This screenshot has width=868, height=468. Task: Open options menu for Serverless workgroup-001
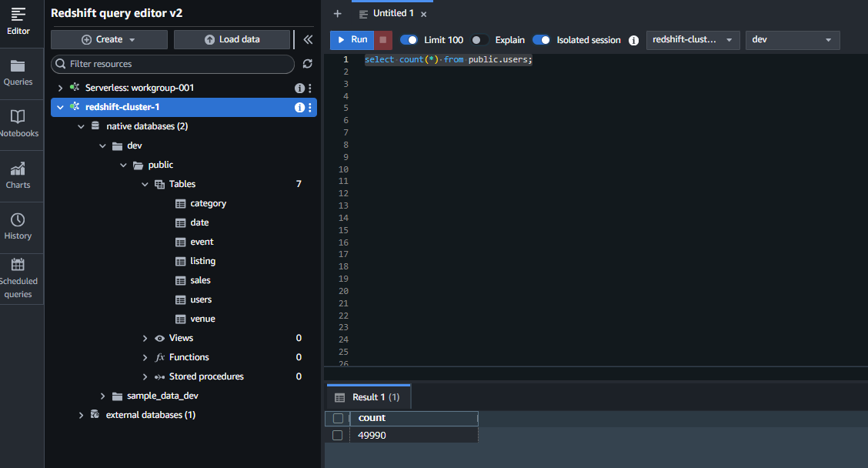point(310,88)
